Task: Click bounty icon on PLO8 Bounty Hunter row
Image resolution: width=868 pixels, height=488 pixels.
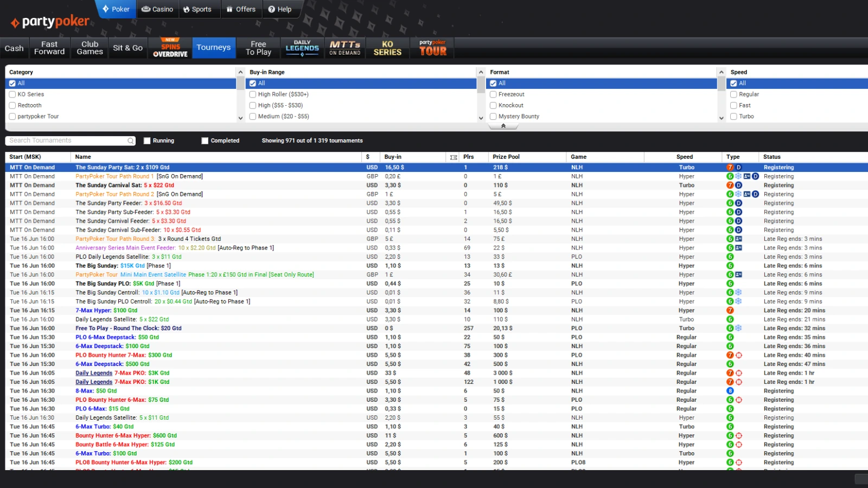Action: pos(739,463)
